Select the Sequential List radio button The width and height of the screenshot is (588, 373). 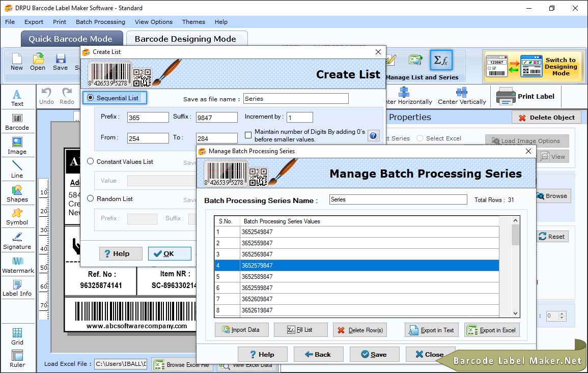click(x=91, y=98)
